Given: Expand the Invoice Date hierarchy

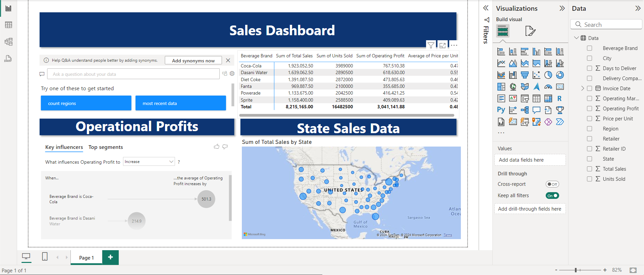Looking at the screenshot, I should [x=583, y=89].
